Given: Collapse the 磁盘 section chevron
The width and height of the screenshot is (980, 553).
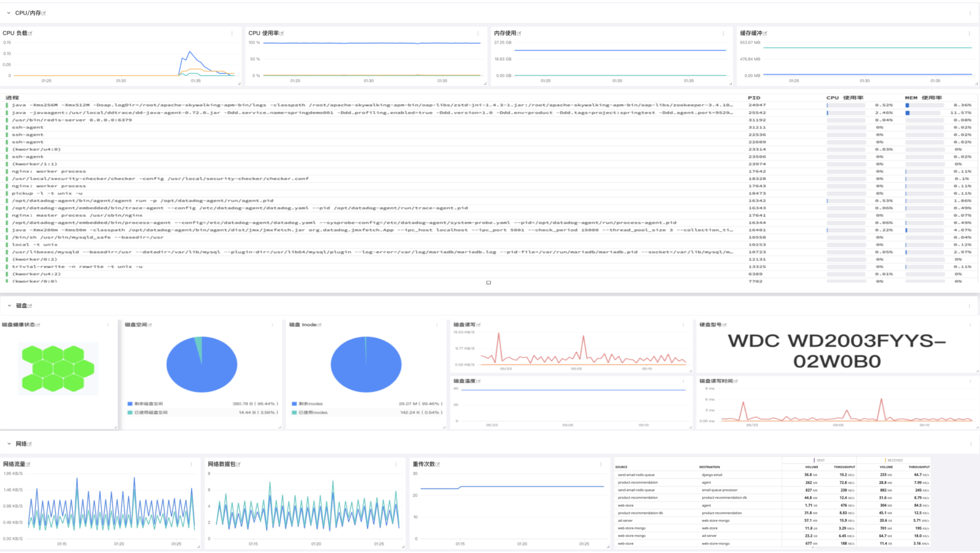Looking at the screenshot, I should pyautogui.click(x=9, y=306).
